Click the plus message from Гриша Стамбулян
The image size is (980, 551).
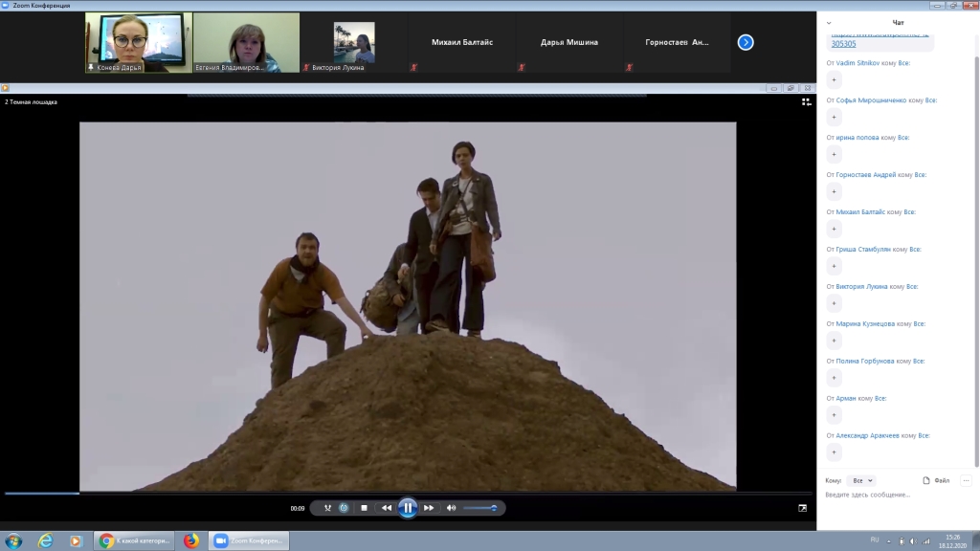pos(834,266)
